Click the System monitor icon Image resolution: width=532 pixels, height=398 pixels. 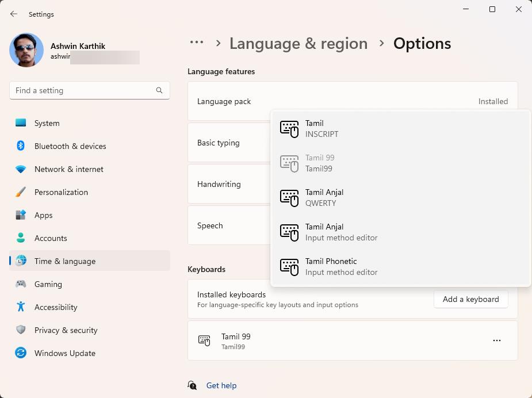point(21,123)
